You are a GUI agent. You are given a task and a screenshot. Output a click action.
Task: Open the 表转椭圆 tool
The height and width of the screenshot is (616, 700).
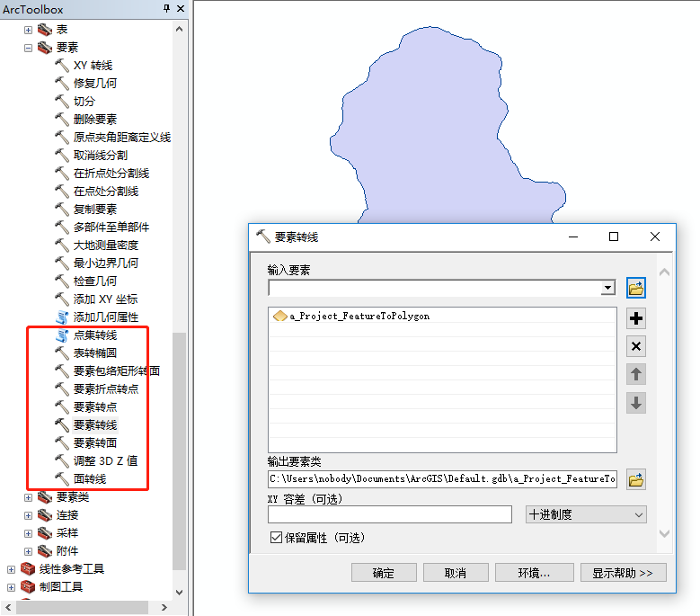94,353
